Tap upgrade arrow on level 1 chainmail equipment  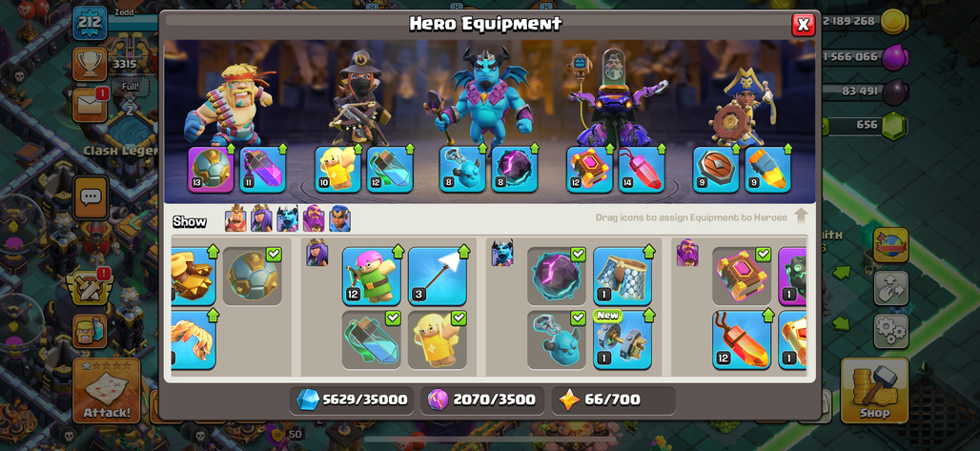point(649,251)
